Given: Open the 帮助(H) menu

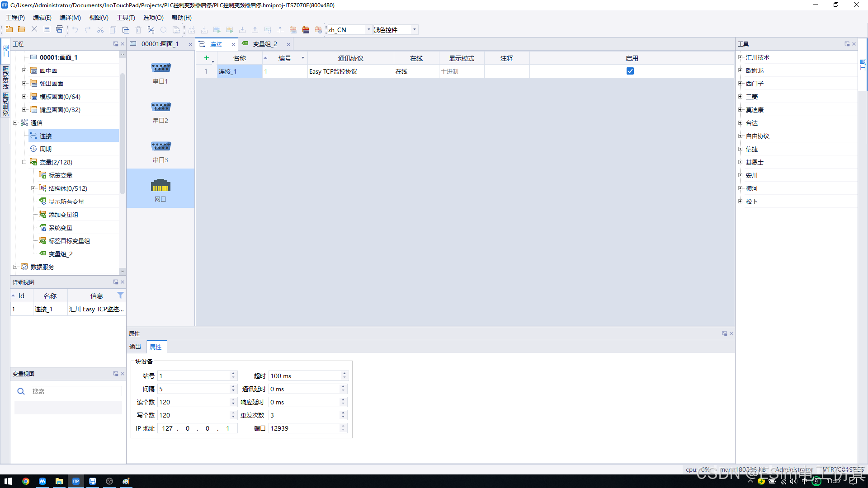Looking at the screenshot, I should pos(182,18).
